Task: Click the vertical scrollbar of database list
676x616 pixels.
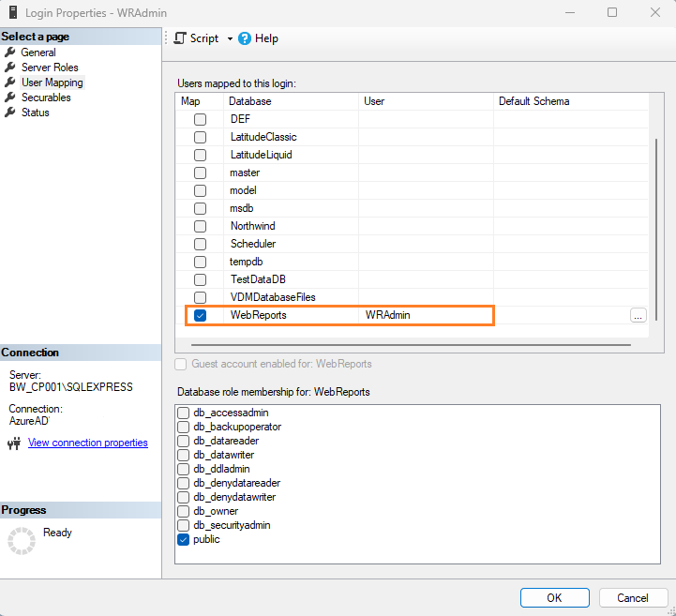Action: coord(656,230)
